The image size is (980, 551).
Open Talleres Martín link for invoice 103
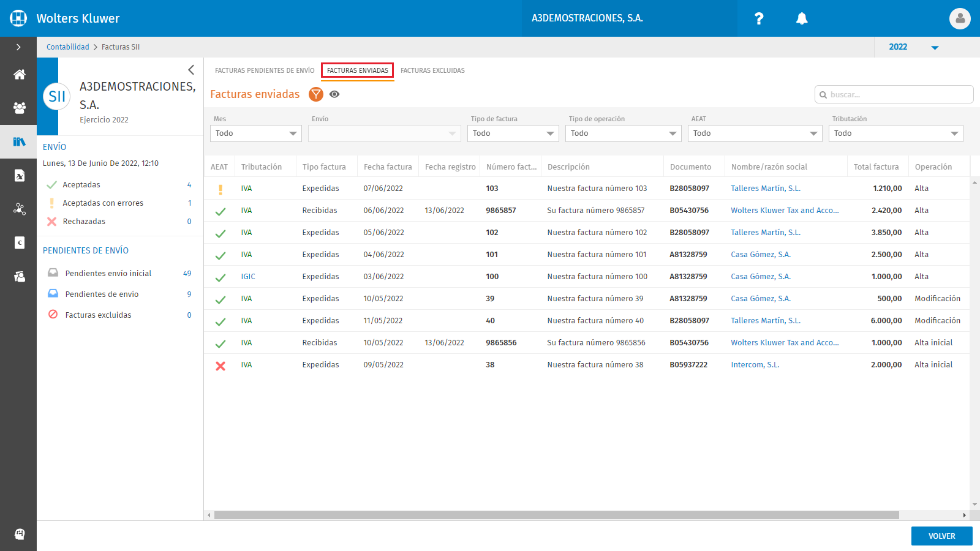click(x=766, y=189)
